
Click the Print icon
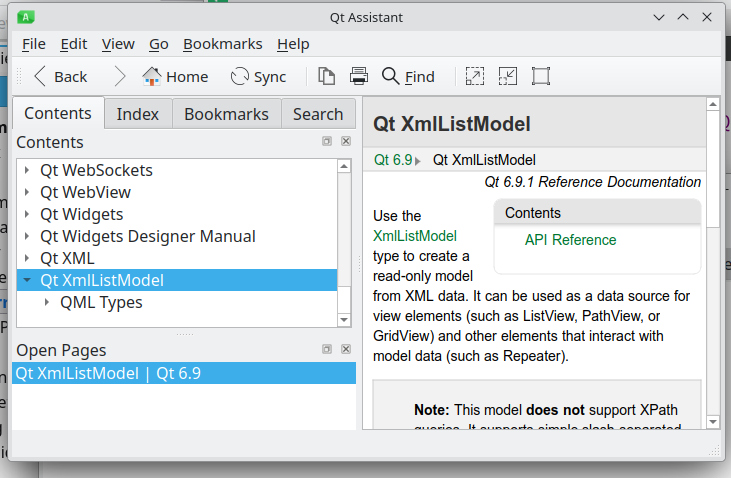359,76
